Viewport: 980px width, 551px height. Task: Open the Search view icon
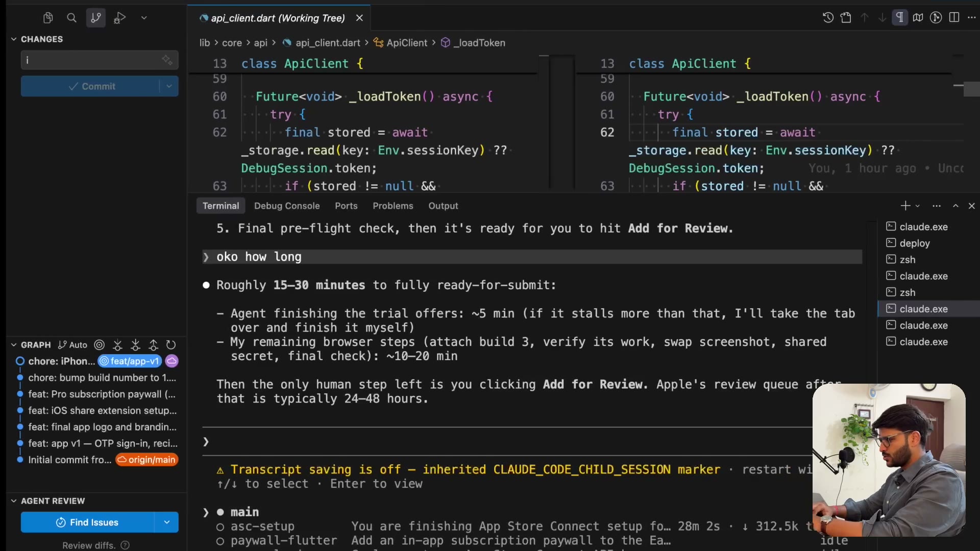(71, 18)
